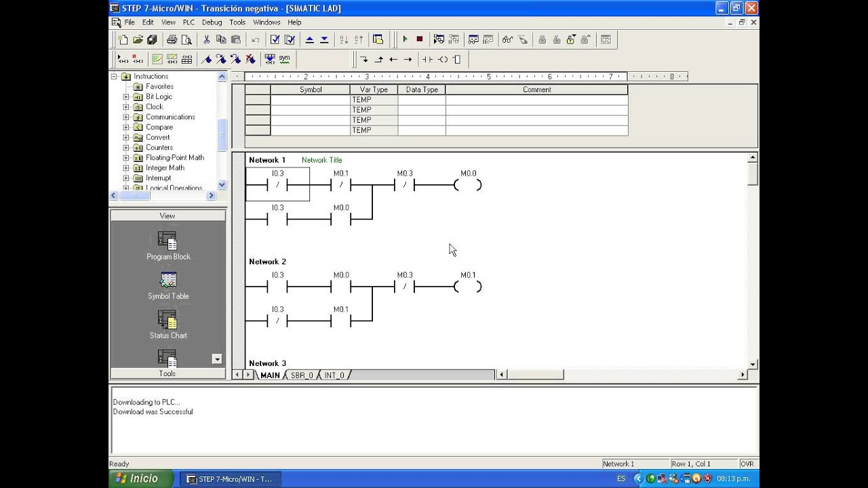Undo the last action
The width and height of the screenshot is (868, 488).
256,39
